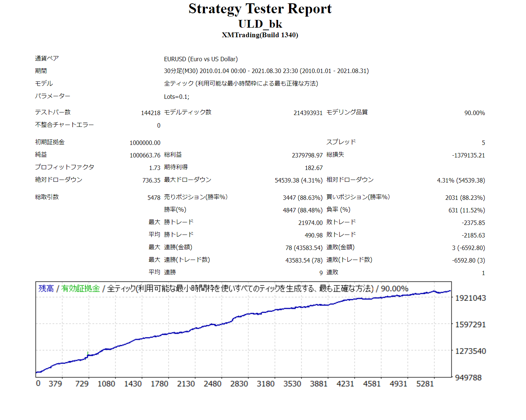Click the Lots=0.1; parameter value
The image size is (526, 420).
[x=176, y=97]
